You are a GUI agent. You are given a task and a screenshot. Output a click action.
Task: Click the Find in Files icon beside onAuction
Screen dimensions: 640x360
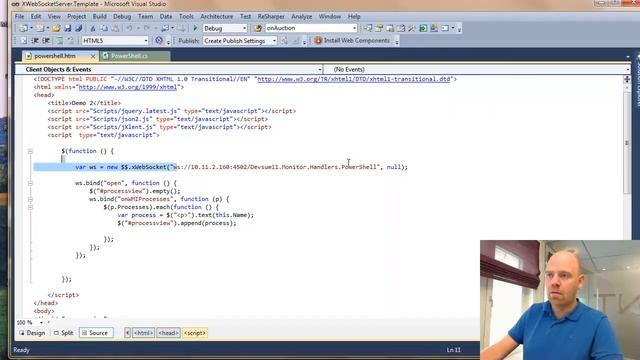point(258,28)
